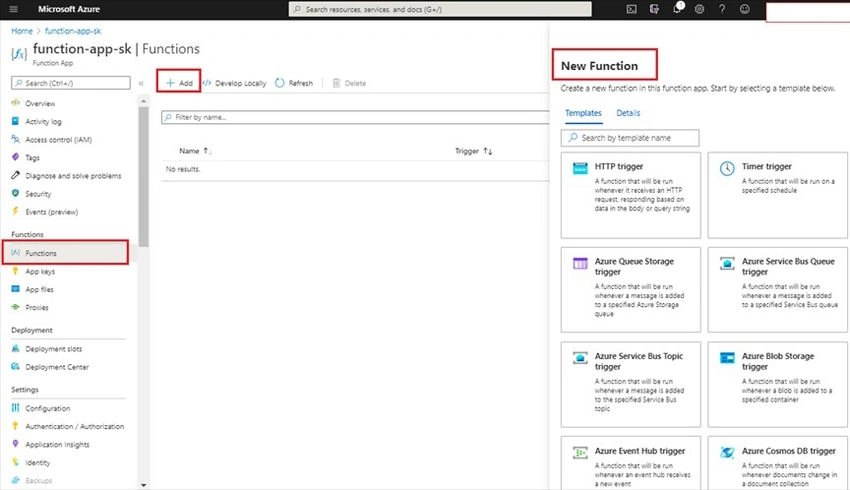
Task: Select the Azure Queue Storage trigger template
Action: point(630,289)
